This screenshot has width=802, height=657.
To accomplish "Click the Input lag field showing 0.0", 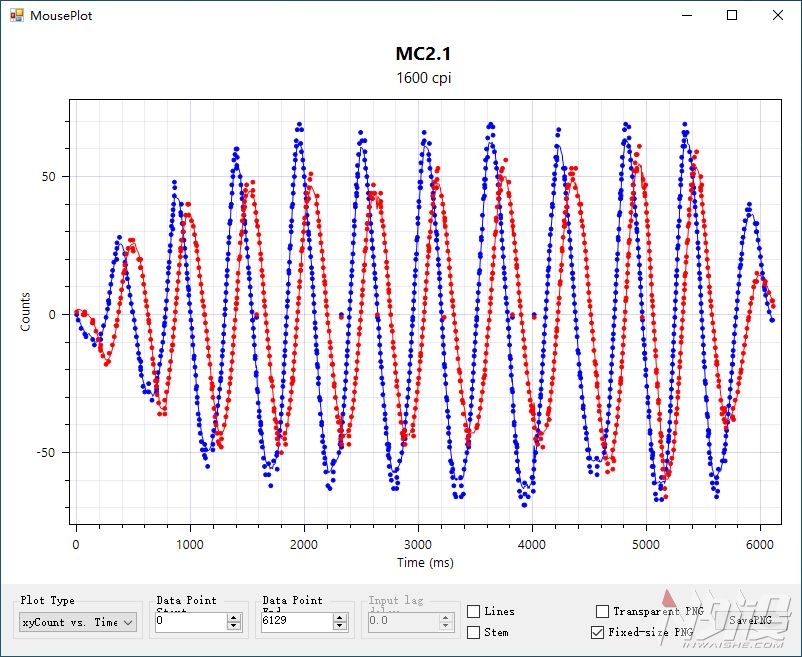I will point(403,622).
